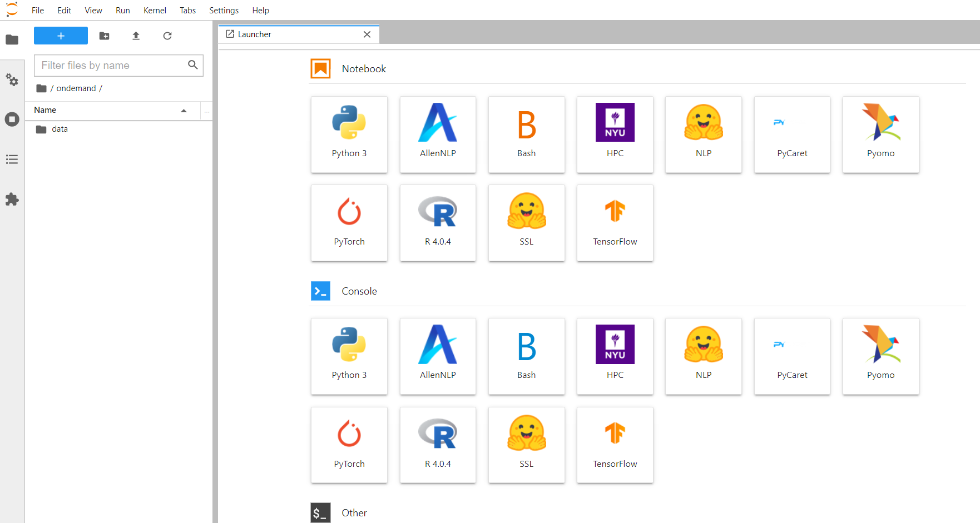Open the extension manager puzzle icon
Image resolution: width=980 pixels, height=523 pixels.
point(12,200)
